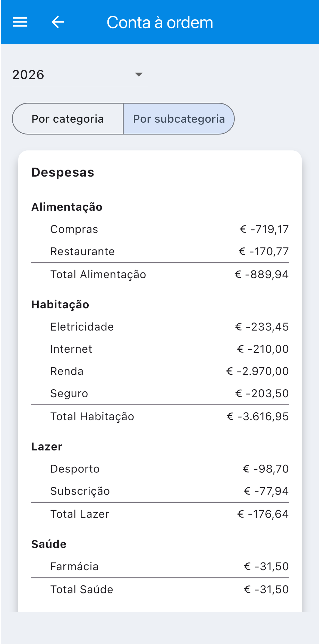Open the hamburger navigation menu

click(20, 22)
